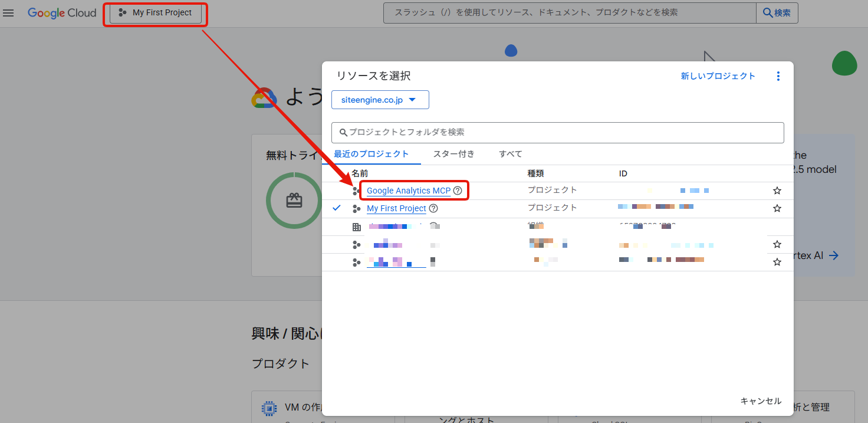
Task: Click the 名前 column header
Action: [360, 173]
